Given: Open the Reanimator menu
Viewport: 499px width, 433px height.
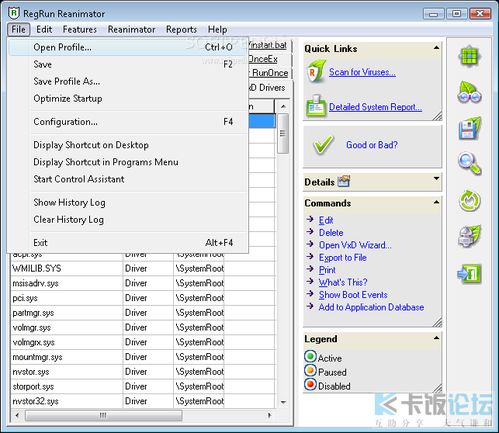Looking at the screenshot, I should (131, 29).
